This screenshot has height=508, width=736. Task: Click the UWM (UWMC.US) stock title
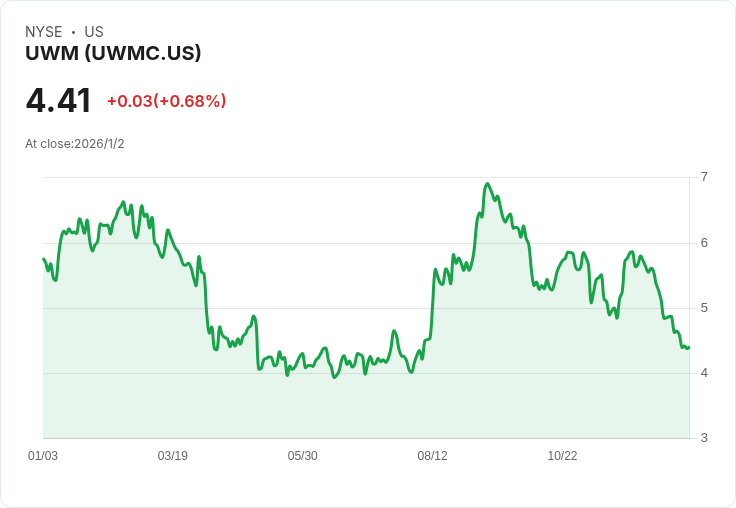pyautogui.click(x=113, y=53)
